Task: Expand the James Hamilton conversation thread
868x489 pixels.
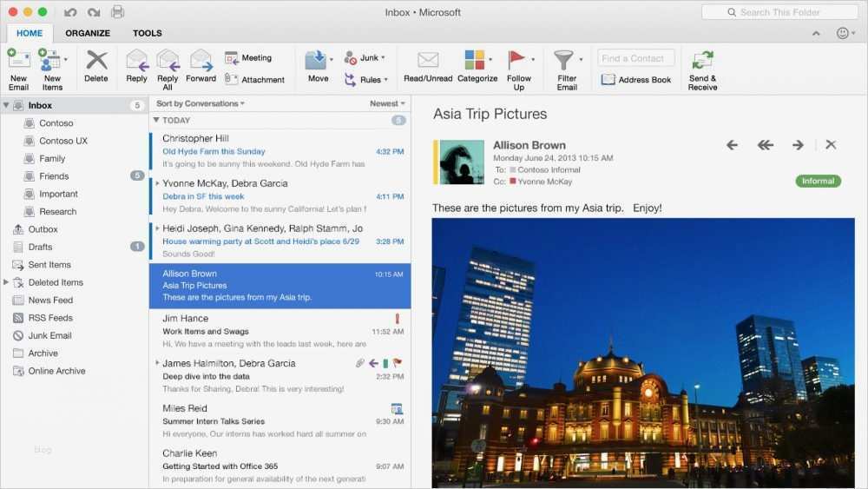Action: click(157, 363)
